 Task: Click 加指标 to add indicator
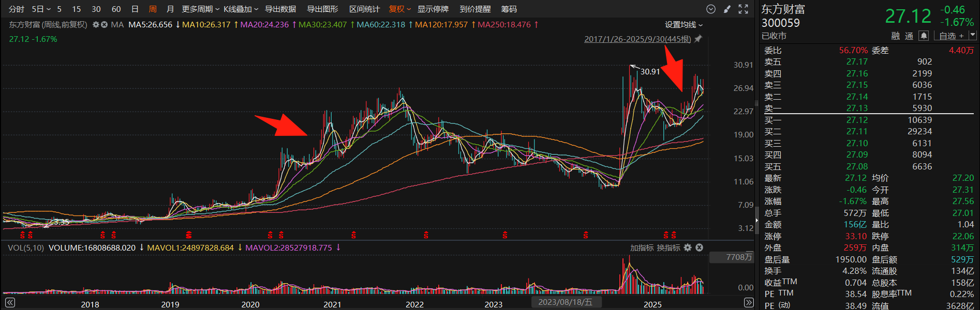(x=642, y=248)
